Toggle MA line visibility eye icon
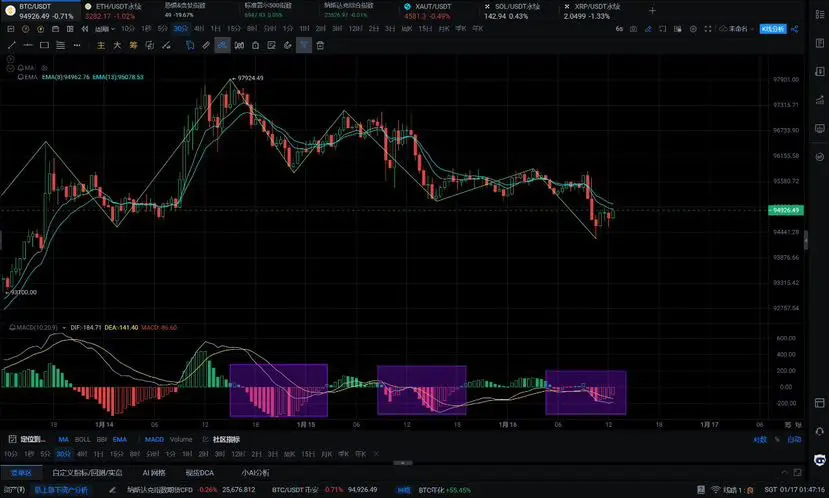Image resolution: width=829 pixels, height=498 pixels. pos(44,68)
